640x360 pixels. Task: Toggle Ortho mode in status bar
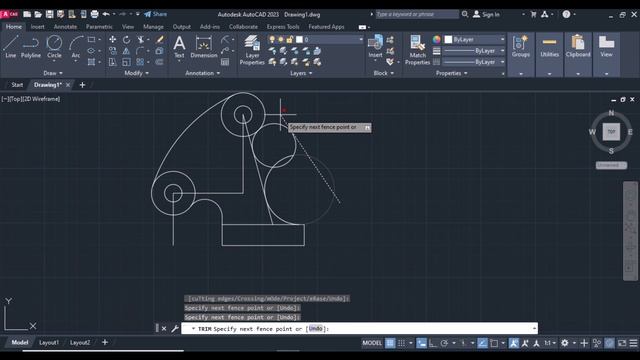(433, 343)
